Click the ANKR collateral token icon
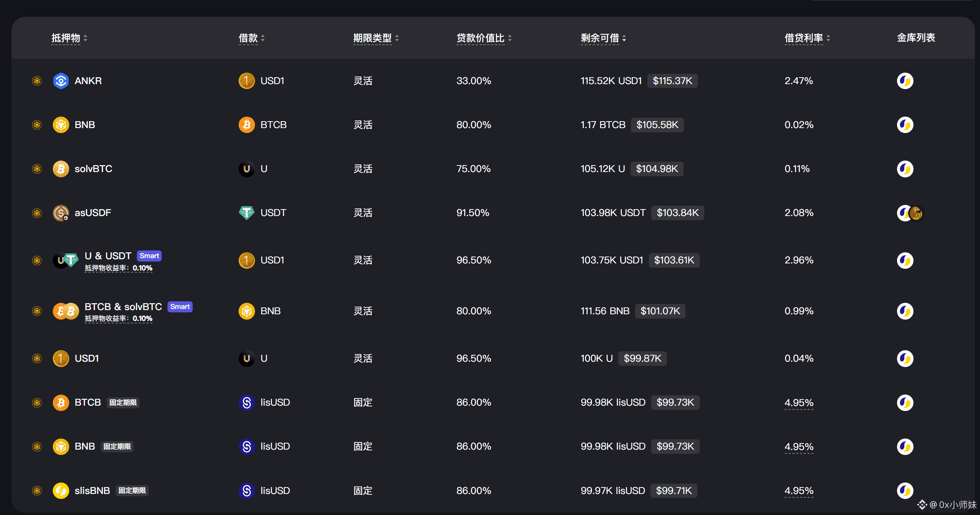 (x=61, y=81)
